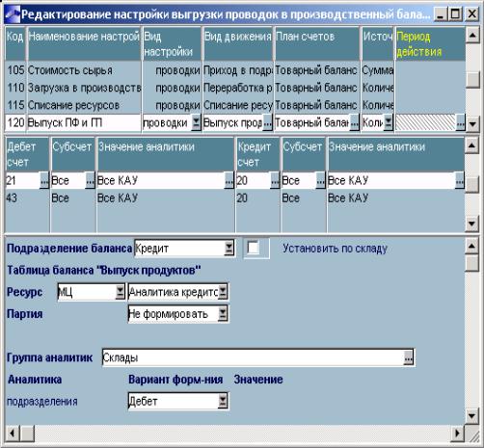484x448 pixels.
Task: Click the План счетов column header
Action: click(x=317, y=44)
